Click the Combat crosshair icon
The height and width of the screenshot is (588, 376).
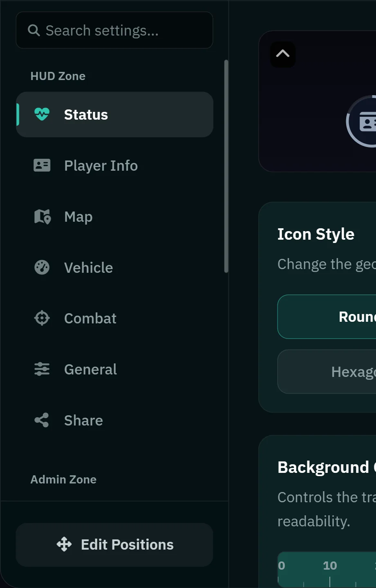[42, 318]
